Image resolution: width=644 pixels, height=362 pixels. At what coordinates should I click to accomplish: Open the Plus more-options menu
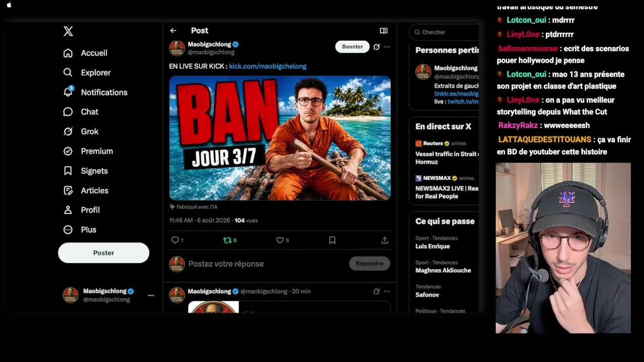[79, 229]
